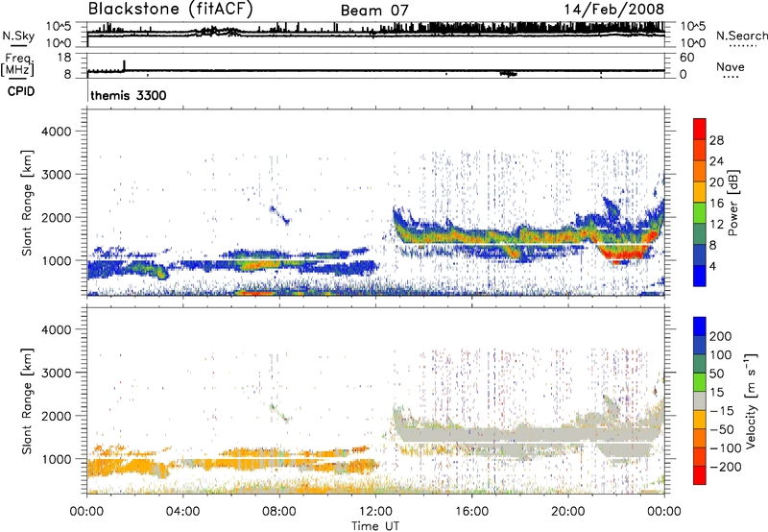
Task: Select the "Beam 07" header label
Action: pyautogui.click(x=374, y=11)
